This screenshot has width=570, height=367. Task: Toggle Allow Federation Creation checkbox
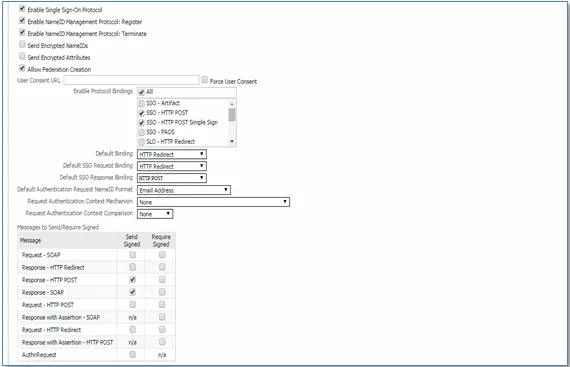22,68
